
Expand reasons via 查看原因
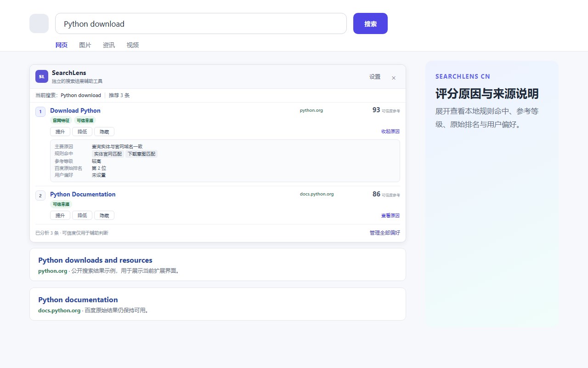pyautogui.click(x=390, y=215)
